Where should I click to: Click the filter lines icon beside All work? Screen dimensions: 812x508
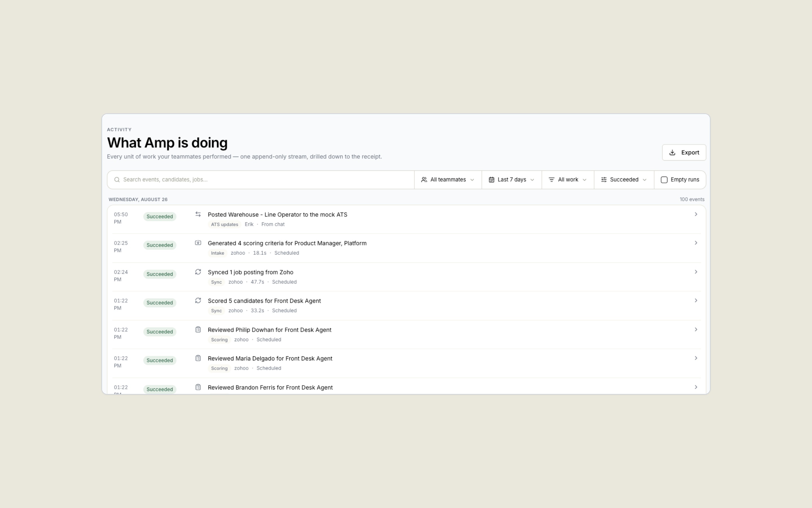[551, 180]
